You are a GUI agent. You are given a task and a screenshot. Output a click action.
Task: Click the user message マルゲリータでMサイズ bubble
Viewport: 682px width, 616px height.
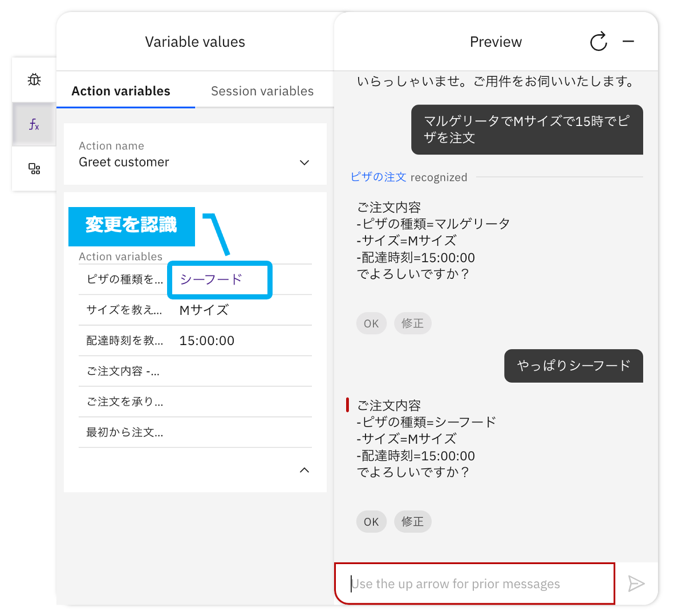527,129
